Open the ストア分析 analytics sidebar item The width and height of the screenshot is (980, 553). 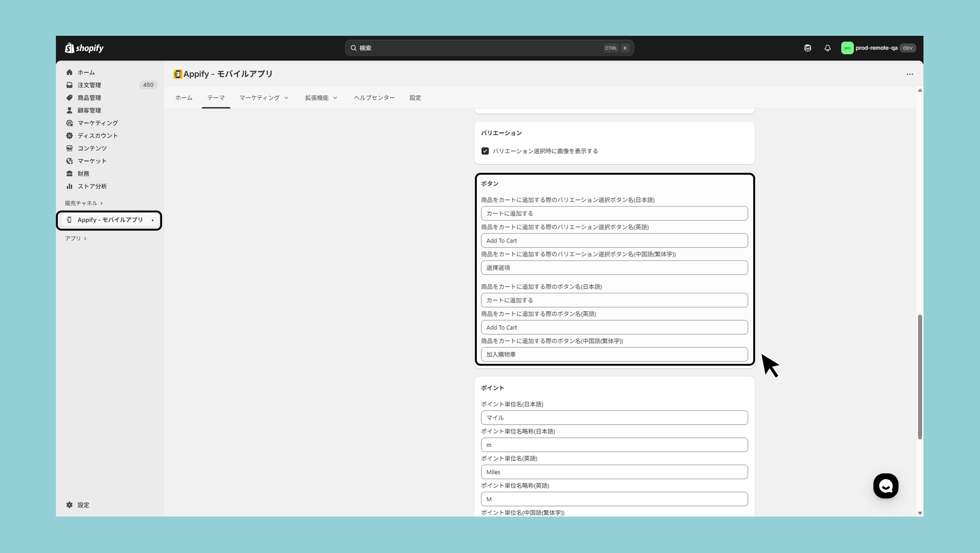92,186
